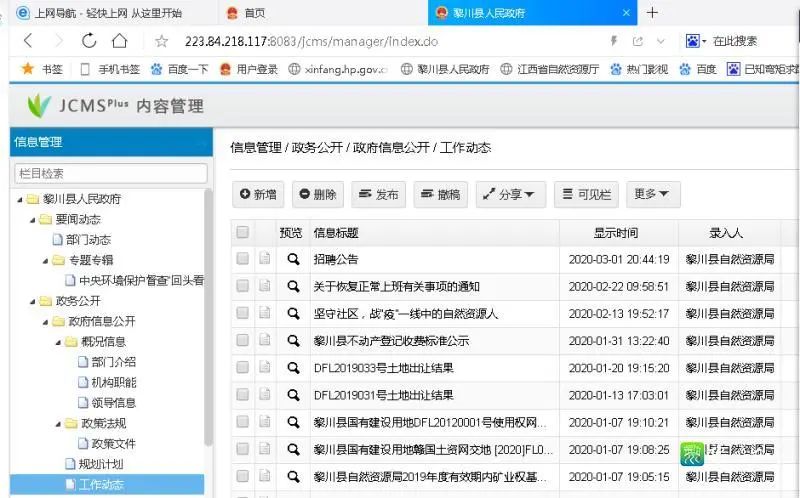800x498 pixels.
Task: Preview the 黎川县不动产登记收费标准公示 row magnifier
Action: (293, 340)
